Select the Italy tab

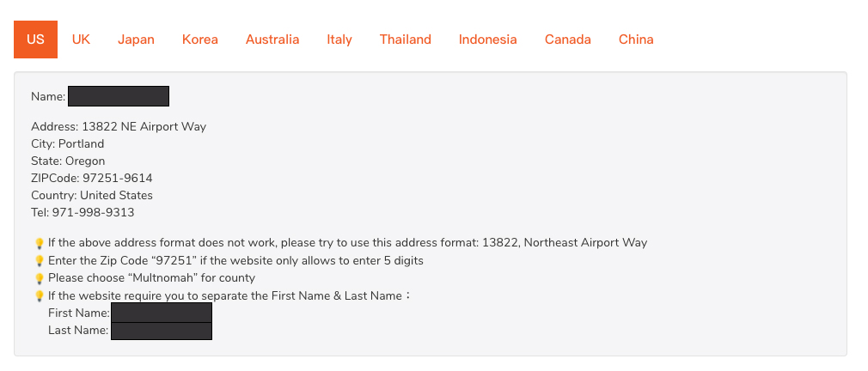pos(339,40)
